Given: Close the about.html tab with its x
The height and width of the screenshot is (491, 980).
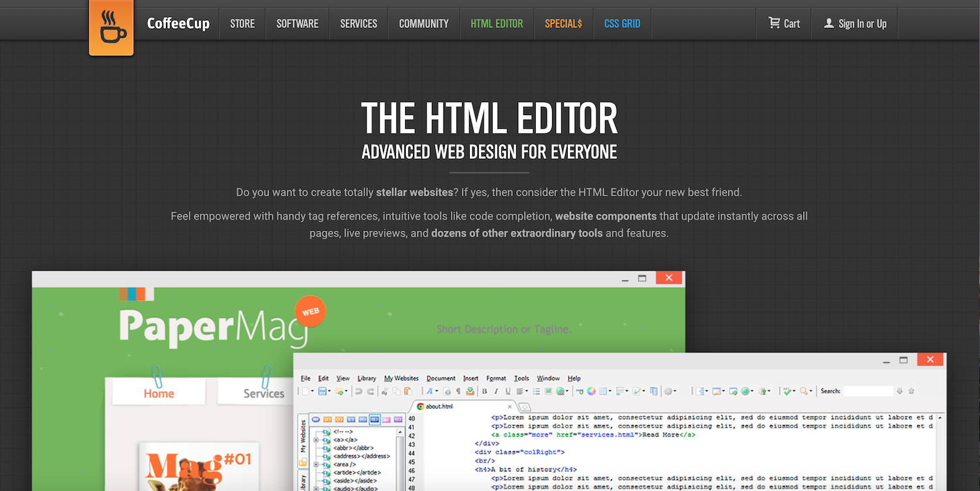Looking at the screenshot, I should pos(510,407).
